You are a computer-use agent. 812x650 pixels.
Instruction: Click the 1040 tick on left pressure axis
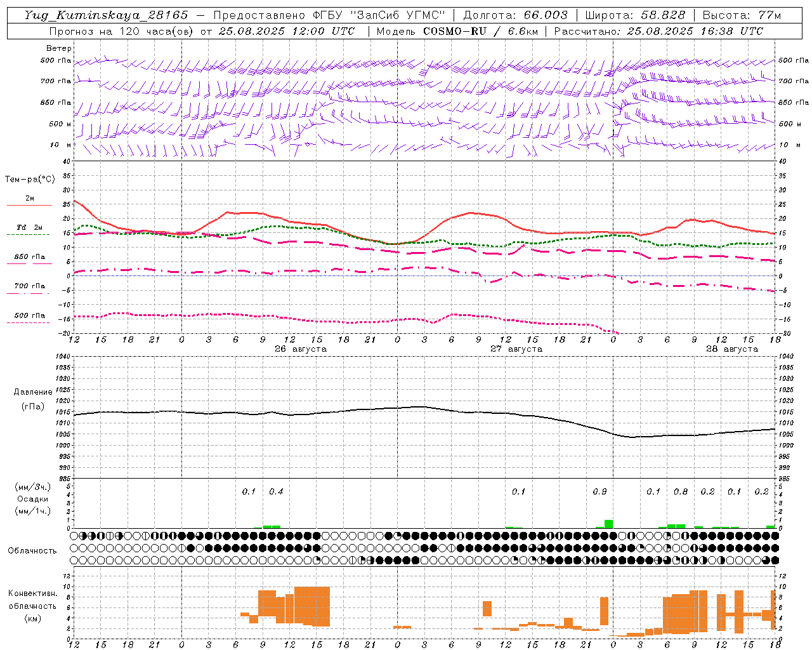[x=63, y=357]
